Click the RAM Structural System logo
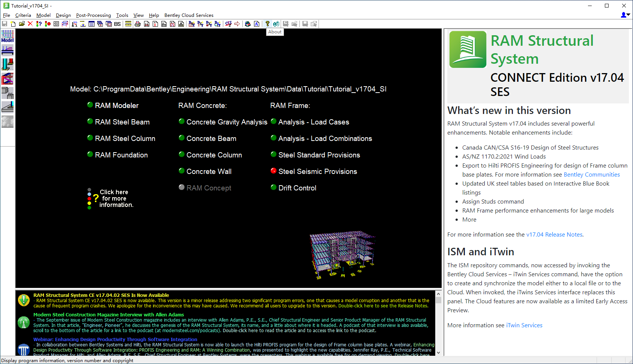 [x=468, y=49]
